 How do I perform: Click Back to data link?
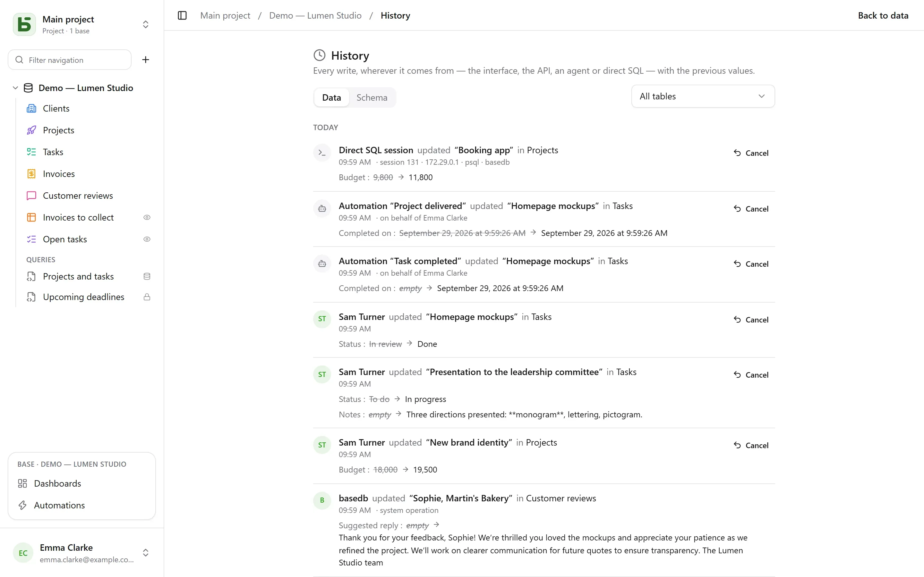coord(883,16)
